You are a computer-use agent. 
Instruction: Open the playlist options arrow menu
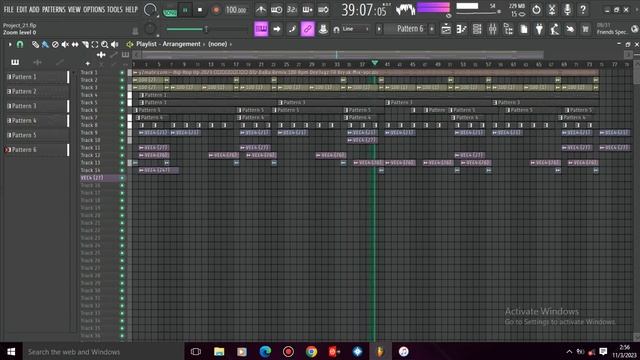pyautogui.click(x=10, y=44)
